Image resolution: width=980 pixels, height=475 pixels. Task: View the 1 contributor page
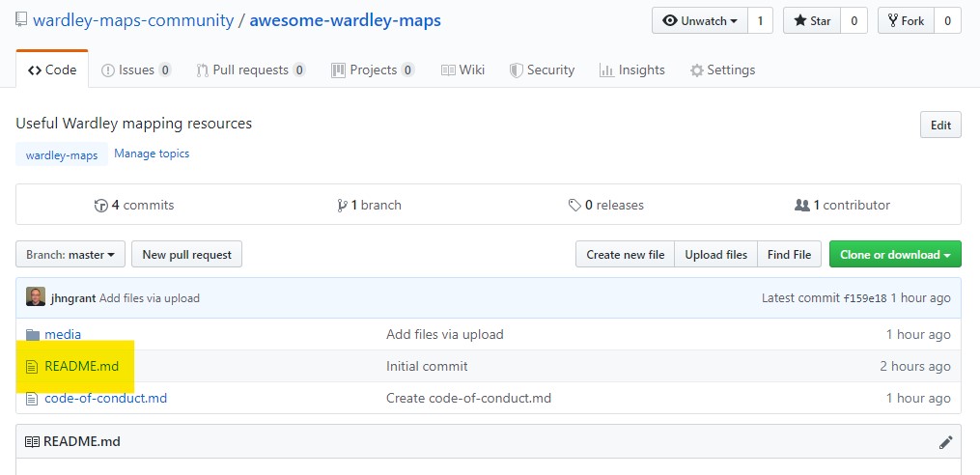pos(842,205)
